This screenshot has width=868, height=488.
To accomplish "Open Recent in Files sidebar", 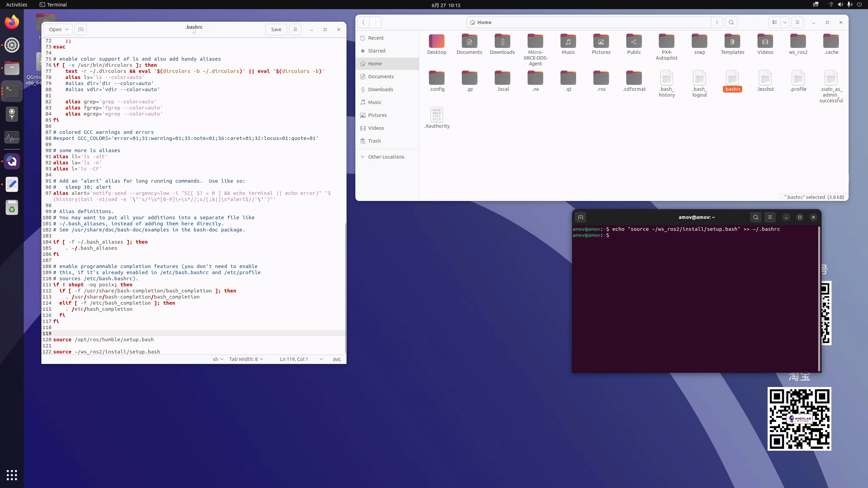I will pyautogui.click(x=387, y=38).
